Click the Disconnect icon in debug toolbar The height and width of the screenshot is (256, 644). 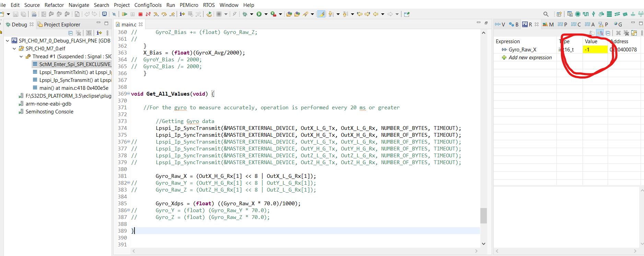coord(148,14)
